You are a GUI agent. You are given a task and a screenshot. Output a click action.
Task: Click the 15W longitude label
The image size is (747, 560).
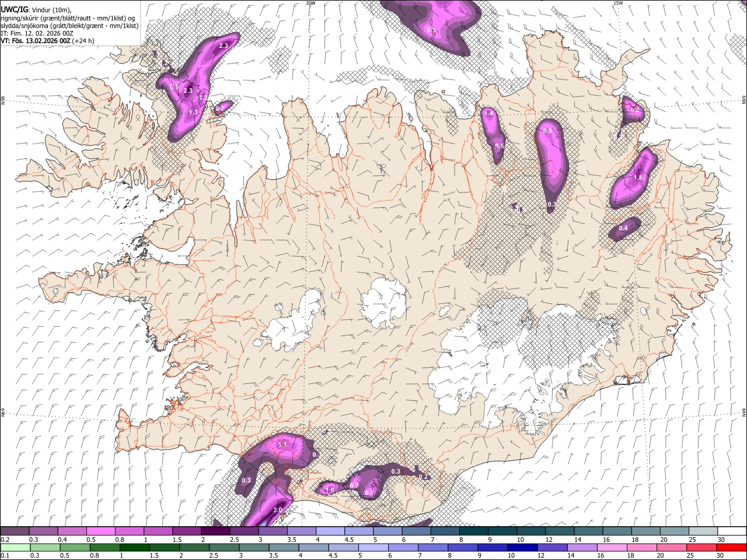(618, 3)
